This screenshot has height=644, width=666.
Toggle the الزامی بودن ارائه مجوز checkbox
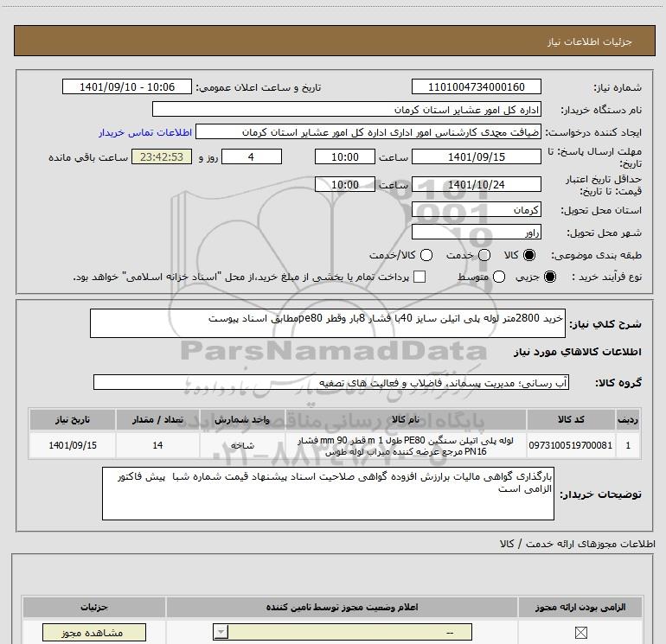(x=580, y=633)
